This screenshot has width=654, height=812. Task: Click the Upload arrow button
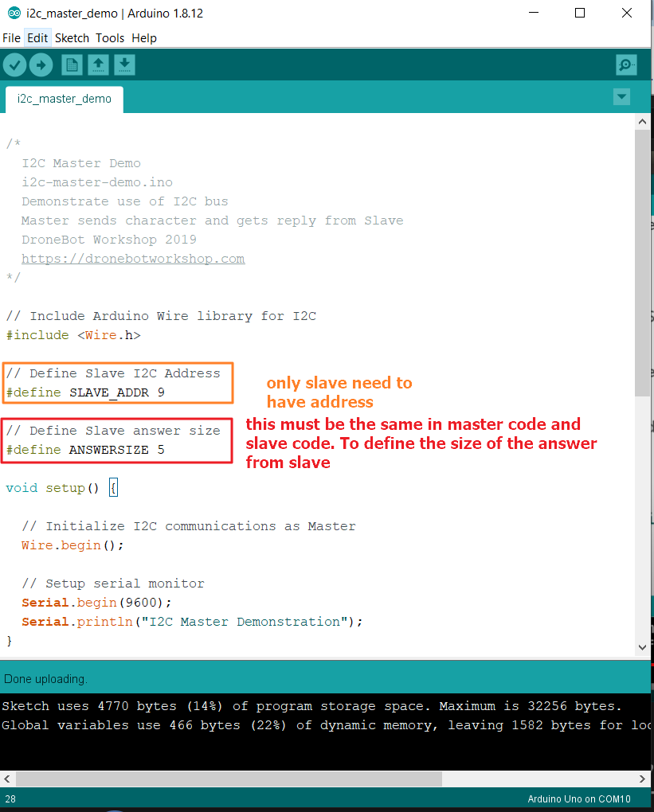pos(41,65)
